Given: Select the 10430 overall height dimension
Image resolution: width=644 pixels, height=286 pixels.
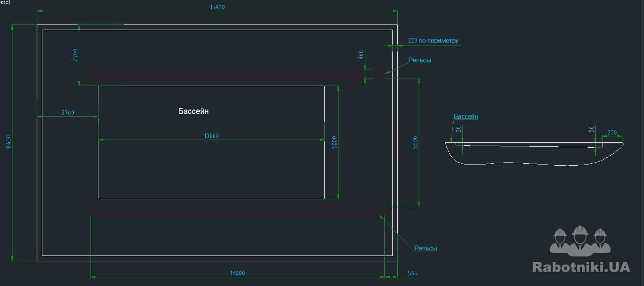Looking at the screenshot, I should pyautogui.click(x=8, y=142).
